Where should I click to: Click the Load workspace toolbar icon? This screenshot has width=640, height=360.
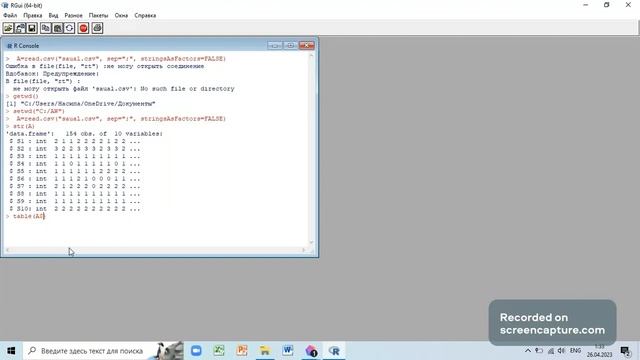point(20,28)
